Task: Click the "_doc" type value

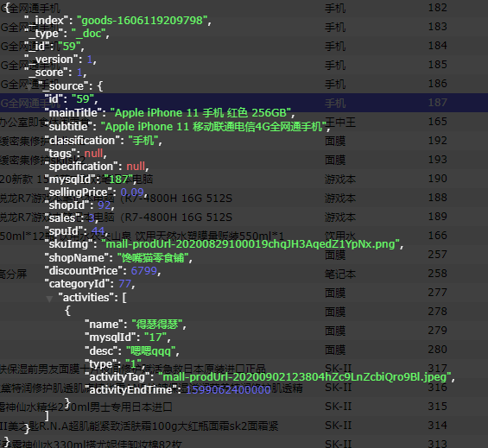Action: click(88, 34)
